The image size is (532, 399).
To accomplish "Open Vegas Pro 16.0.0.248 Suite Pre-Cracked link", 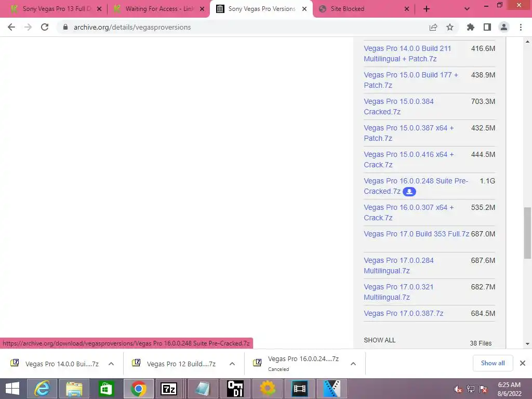I will coord(416,186).
